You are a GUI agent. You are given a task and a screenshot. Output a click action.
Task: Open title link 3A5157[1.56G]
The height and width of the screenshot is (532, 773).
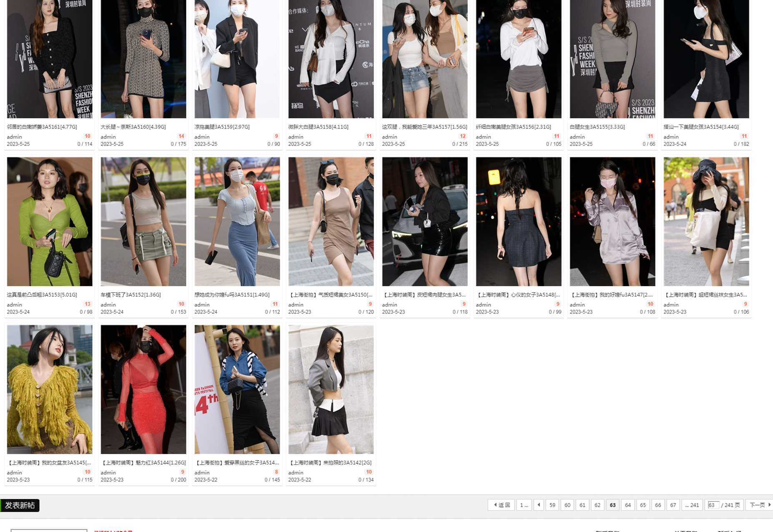(x=424, y=127)
